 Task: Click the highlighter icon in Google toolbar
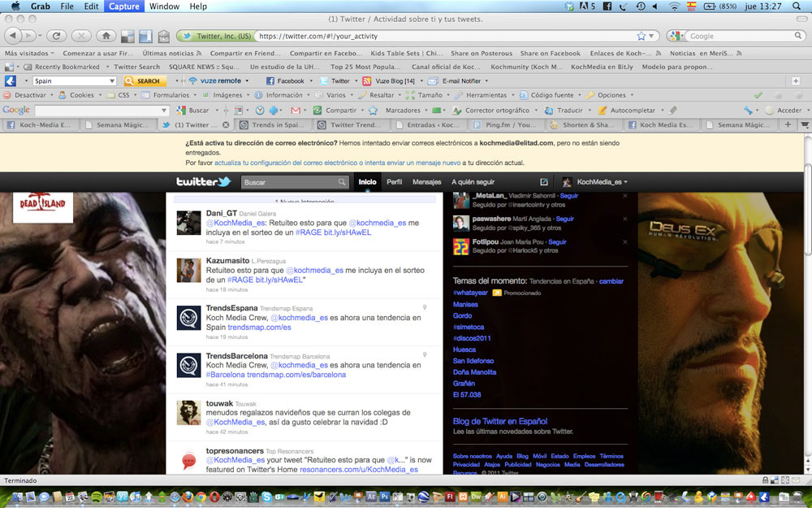point(673,111)
